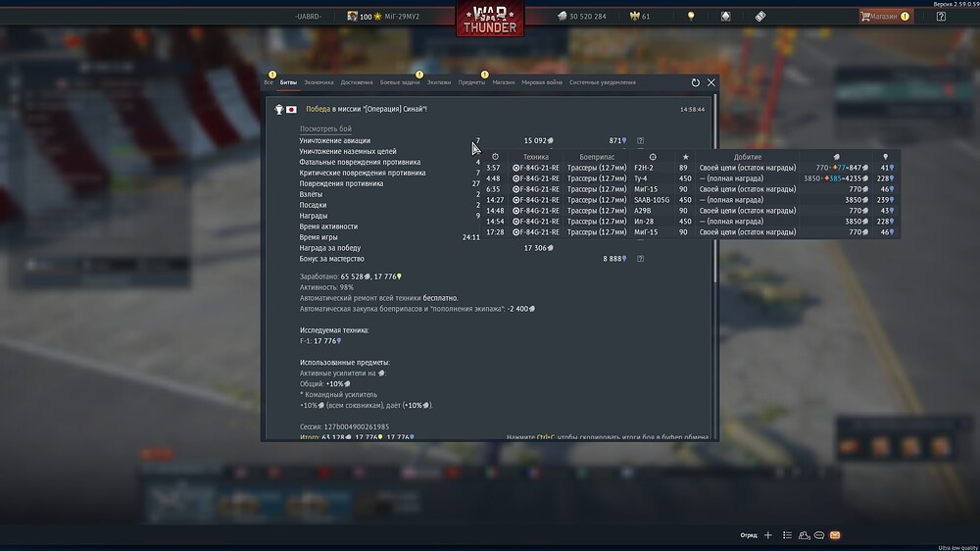Click the МиГ-15 kill row at 17:28

click(x=691, y=232)
